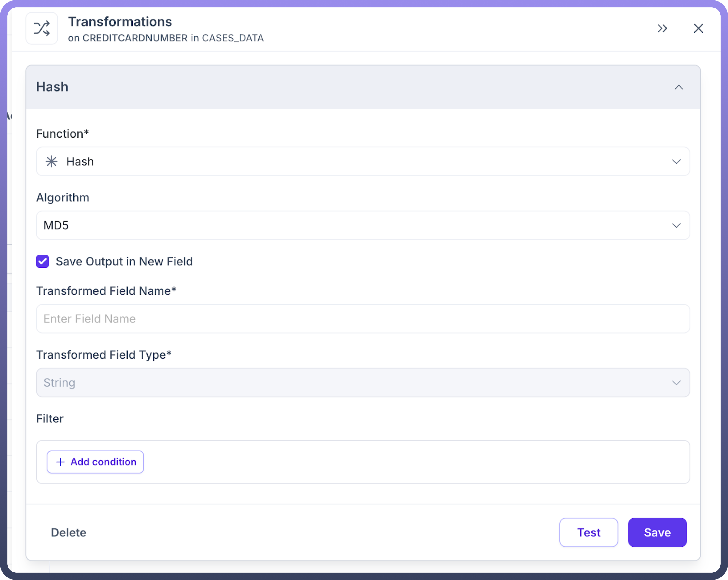This screenshot has height=580, width=728.
Task: Click the plus icon in Add condition
Action: [x=60, y=462]
